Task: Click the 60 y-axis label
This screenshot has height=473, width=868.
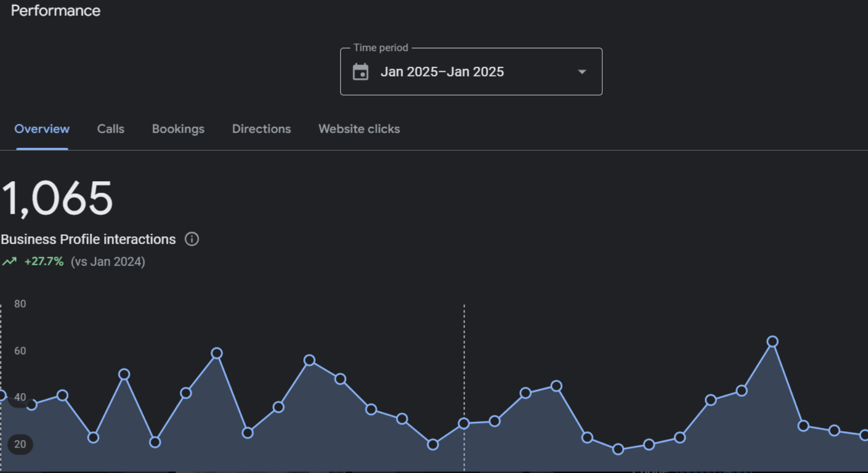Action: click(20, 351)
